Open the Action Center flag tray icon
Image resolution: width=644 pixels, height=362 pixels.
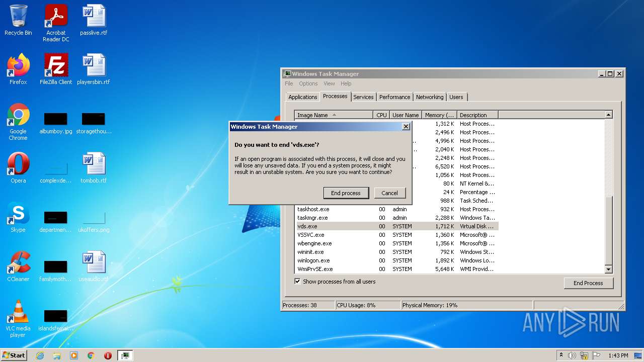click(596, 355)
